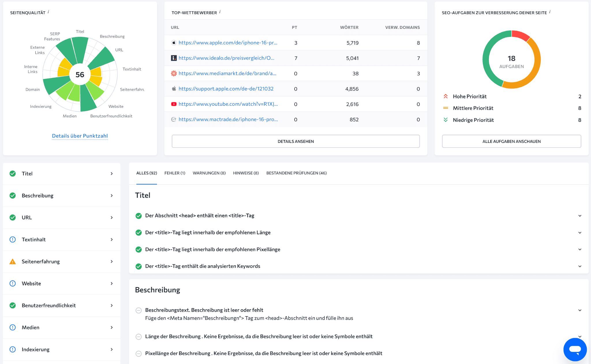
Task: Open the mactrade.de iphone-16-pro link
Action: pos(228,119)
